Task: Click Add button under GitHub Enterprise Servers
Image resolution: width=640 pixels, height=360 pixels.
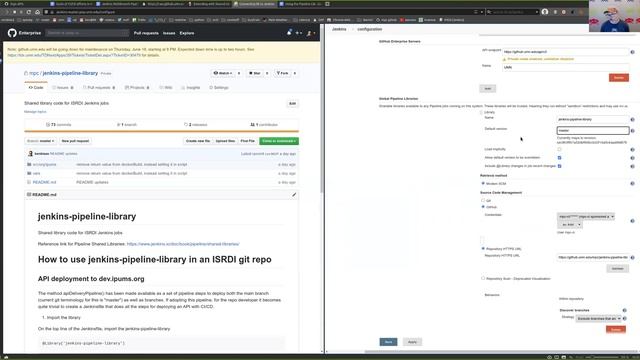Action: click(487, 89)
